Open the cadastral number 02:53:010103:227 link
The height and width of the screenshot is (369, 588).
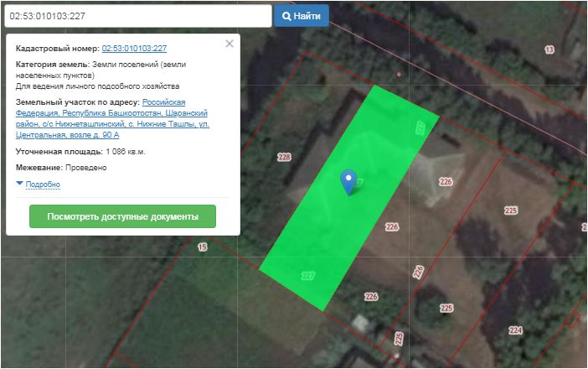[x=134, y=49]
